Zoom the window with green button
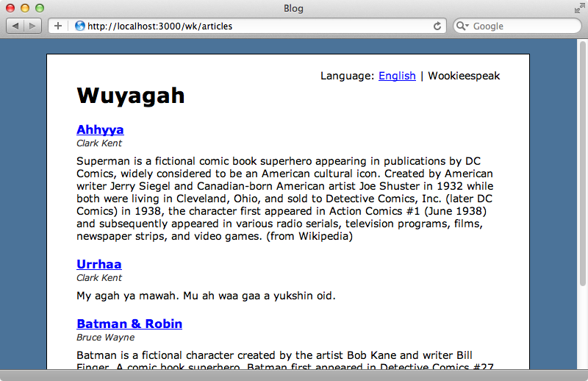Image resolution: width=588 pixels, height=381 pixels. click(40, 8)
